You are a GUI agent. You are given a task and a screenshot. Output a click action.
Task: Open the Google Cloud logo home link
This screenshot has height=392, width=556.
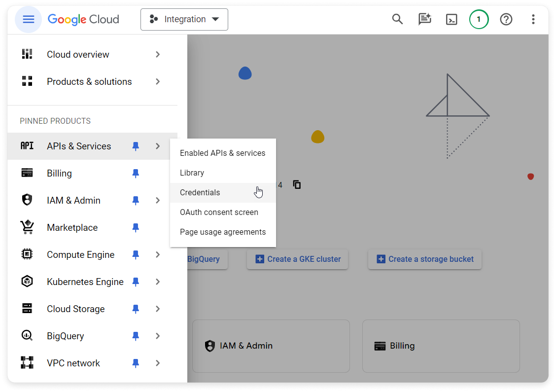83,19
